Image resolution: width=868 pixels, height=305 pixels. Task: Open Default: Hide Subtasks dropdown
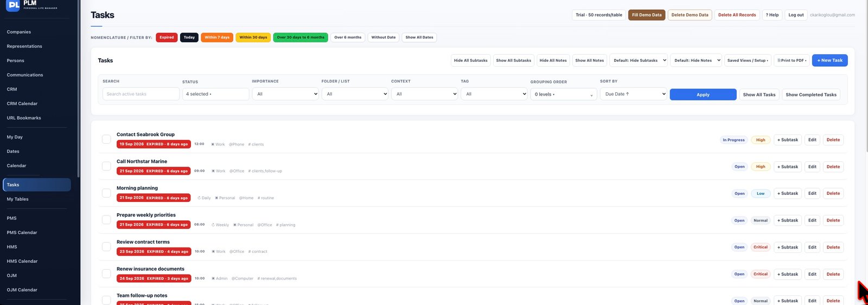639,60
